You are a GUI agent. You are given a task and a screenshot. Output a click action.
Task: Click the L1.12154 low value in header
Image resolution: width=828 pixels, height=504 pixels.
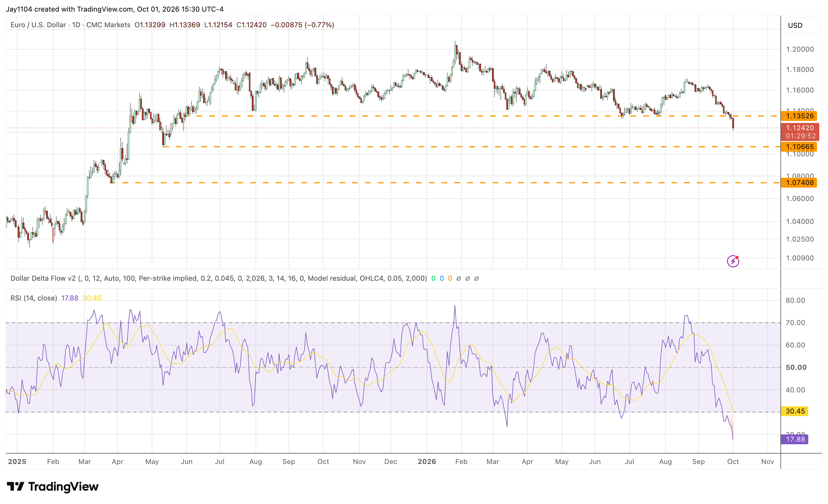[218, 25]
